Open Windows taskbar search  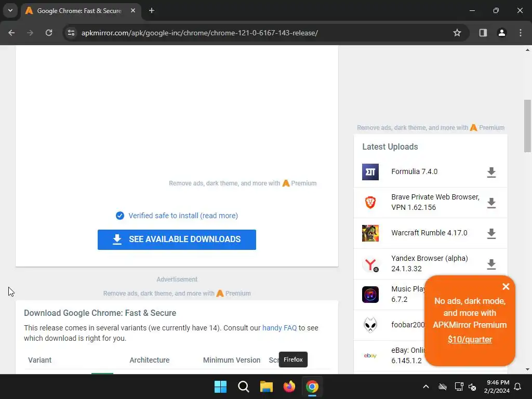tap(243, 387)
